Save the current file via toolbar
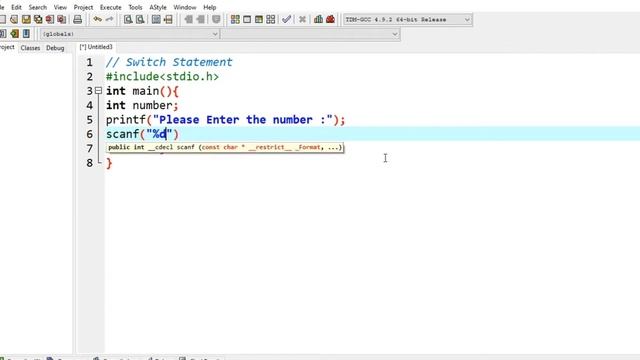This screenshot has height=360, width=640. click(x=26, y=19)
